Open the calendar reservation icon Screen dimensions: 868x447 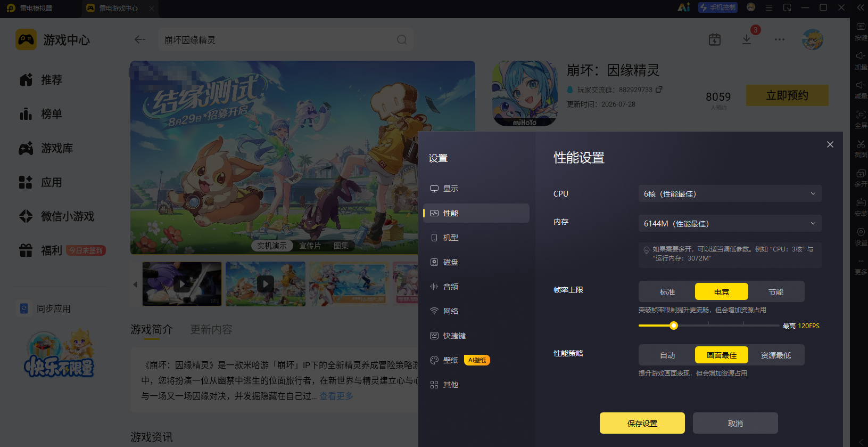(x=715, y=40)
